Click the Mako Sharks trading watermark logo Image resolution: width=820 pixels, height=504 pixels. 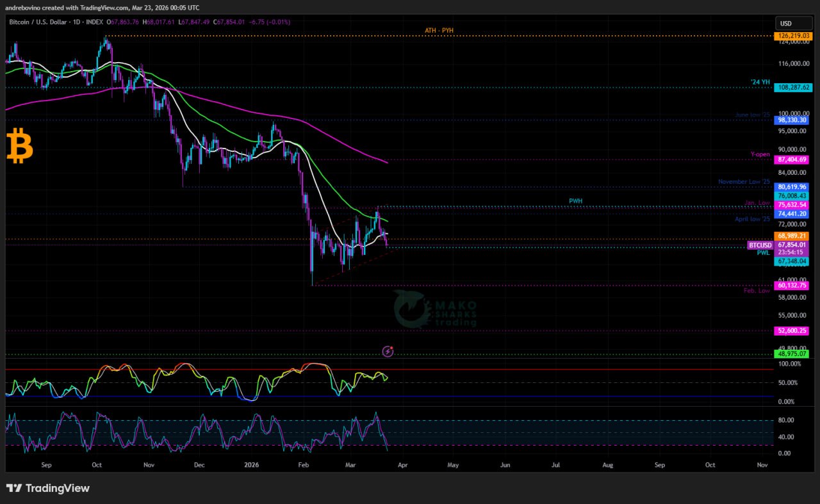[435, 310]
